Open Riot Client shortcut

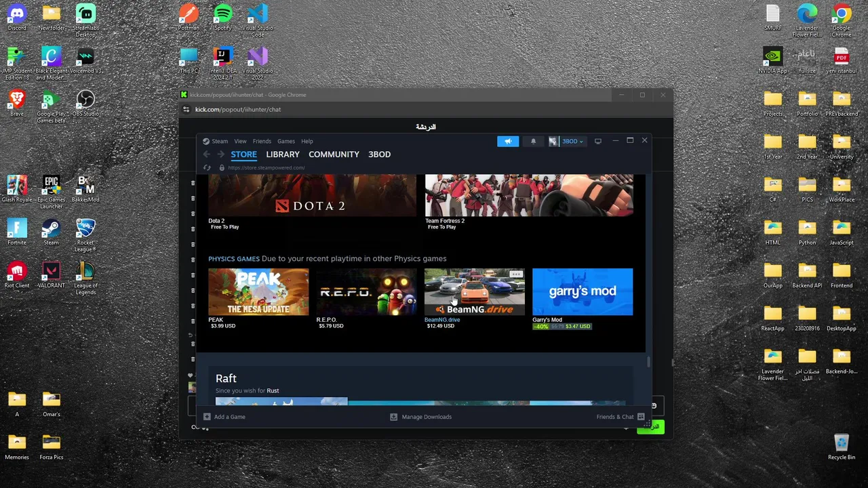(17, 274)
